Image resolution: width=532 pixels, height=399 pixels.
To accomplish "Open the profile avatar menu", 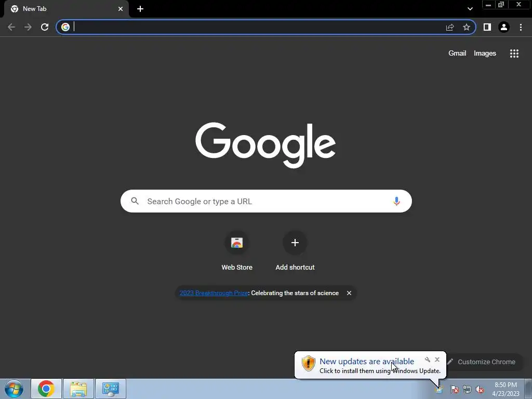I will 504,27.
